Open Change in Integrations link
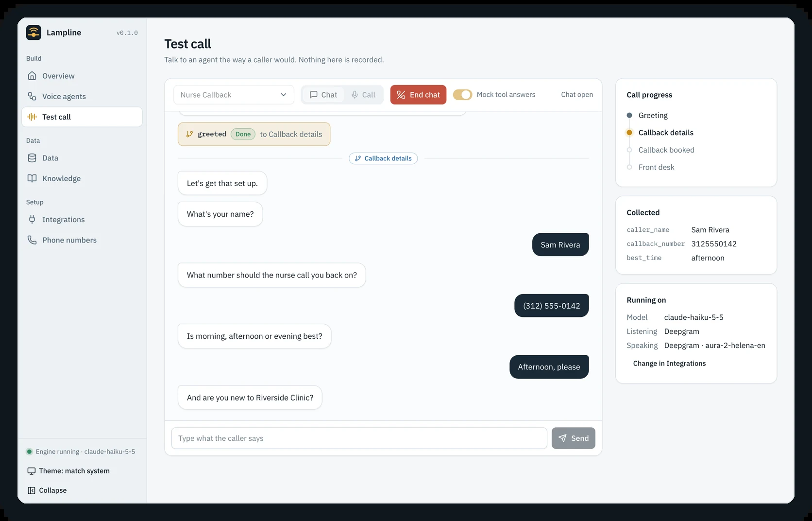Viewport: 812px width, 521px height. [669, 364]
